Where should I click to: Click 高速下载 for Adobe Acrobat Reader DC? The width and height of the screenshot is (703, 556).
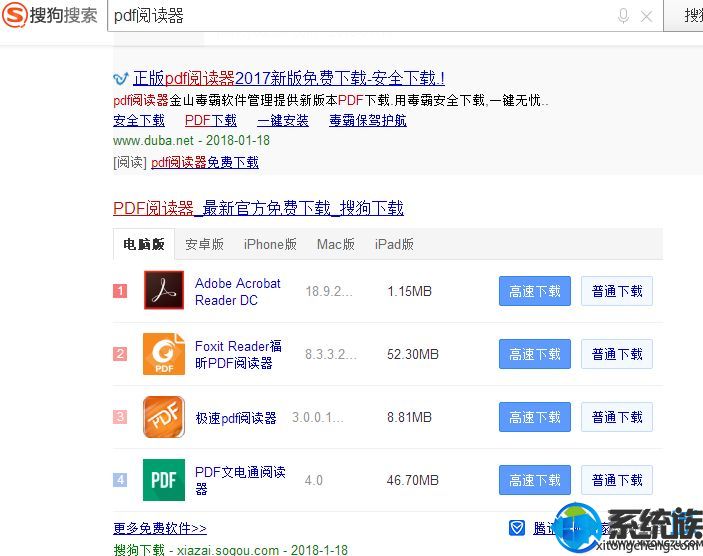click(x=535, y=291)
